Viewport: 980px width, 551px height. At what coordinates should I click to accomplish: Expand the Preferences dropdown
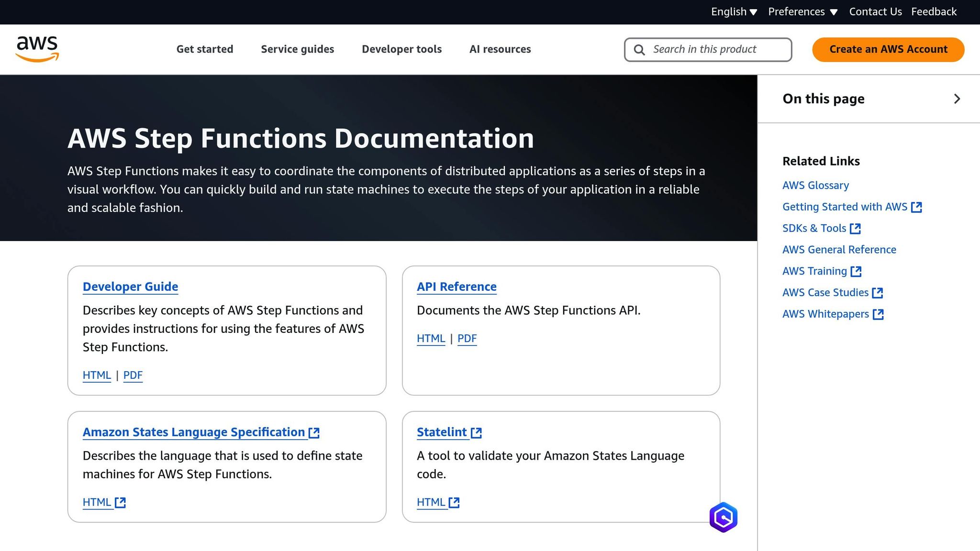coord(802,11)
